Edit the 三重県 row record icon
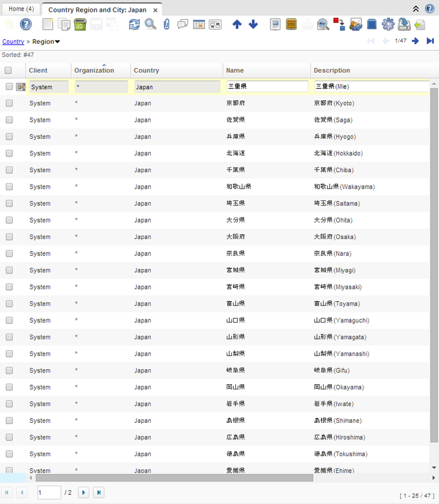The width and height of the screenshot is (439, 504). coord(20,86)
